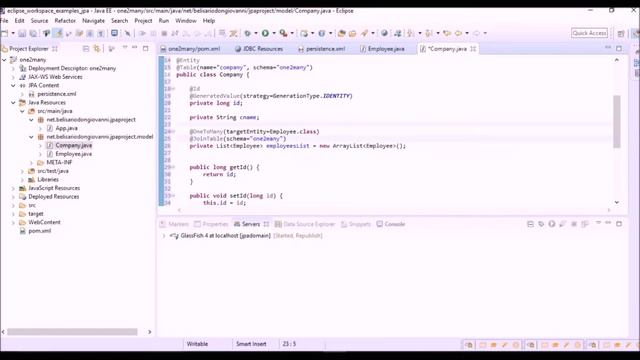Minimize the Servers bottom panel

(x=608, y=223)
